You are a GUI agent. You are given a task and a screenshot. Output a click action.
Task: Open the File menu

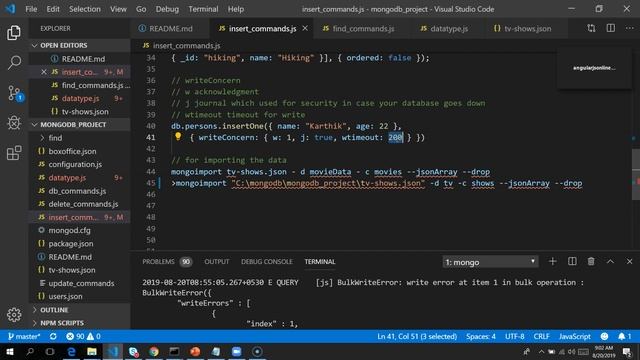pos(31,9)
